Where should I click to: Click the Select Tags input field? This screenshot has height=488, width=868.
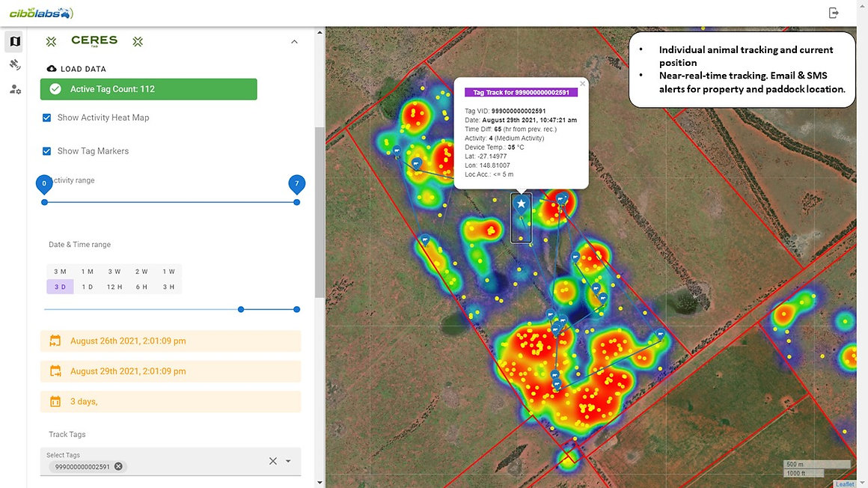coord(171,461)
